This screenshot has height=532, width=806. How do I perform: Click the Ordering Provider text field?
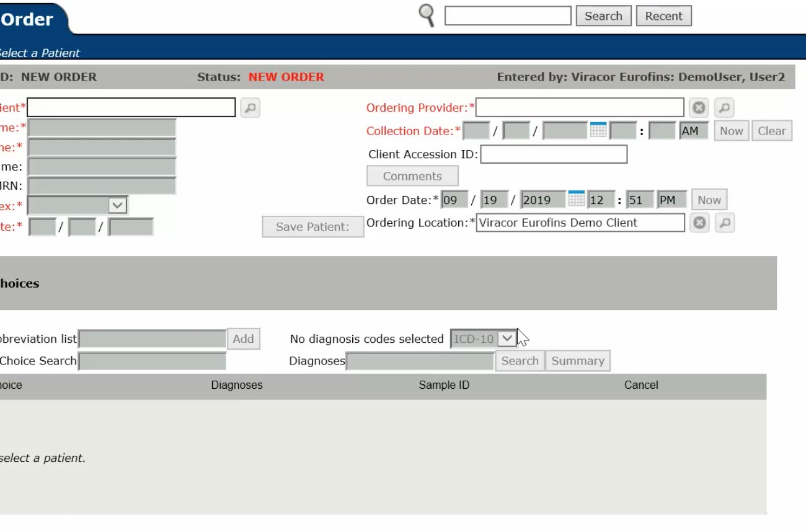coord(579,108)
